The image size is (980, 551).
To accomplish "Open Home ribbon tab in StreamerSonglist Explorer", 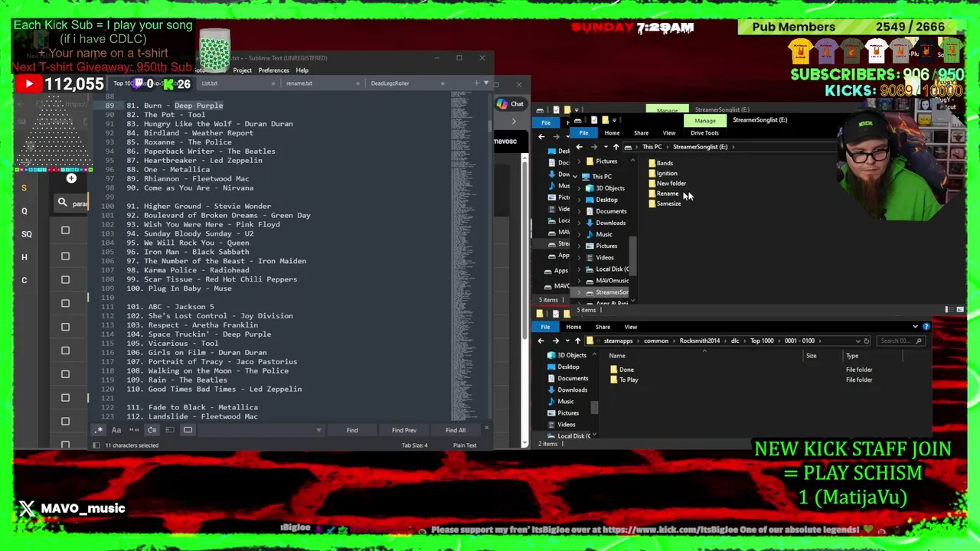I will (x=612, y=133).
